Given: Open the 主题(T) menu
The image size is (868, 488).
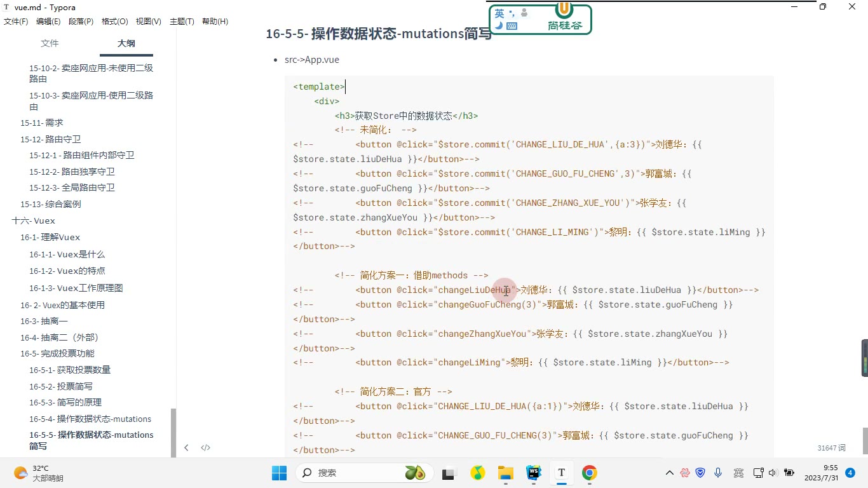Looking at the screenshot, I should click(182, 22).
